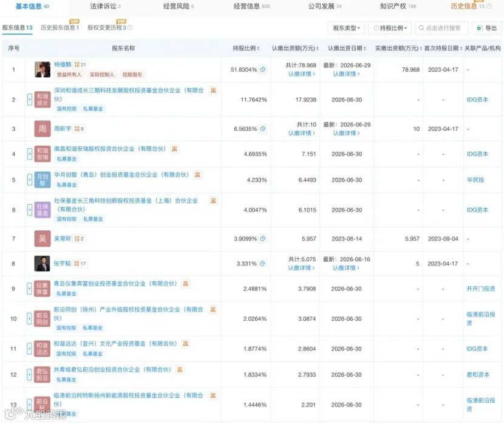
Task: Open the 股权变更历程 sub-tab
Action: coord(107,28)
